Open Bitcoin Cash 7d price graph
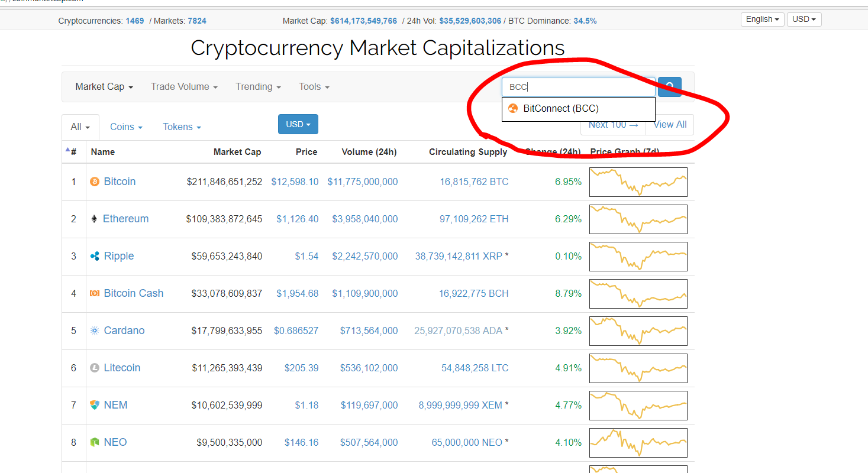Viewport: 868px width, 473px height. coord(638,294)
